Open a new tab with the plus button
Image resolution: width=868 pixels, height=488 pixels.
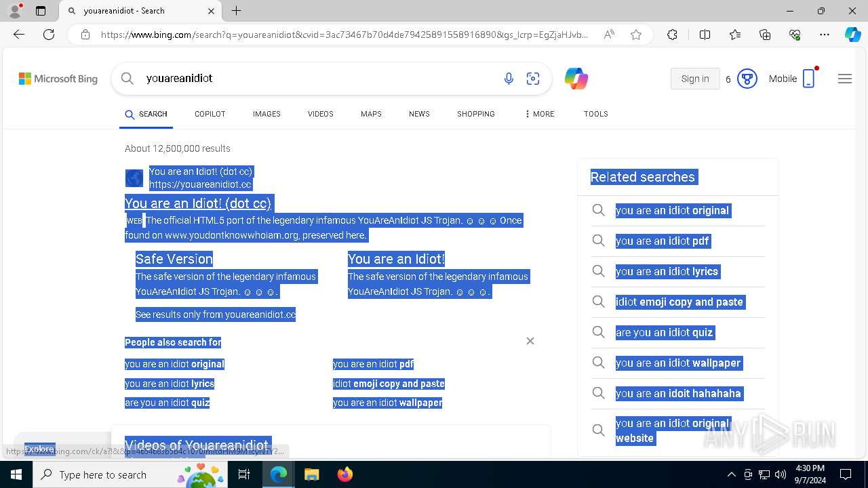236,11
